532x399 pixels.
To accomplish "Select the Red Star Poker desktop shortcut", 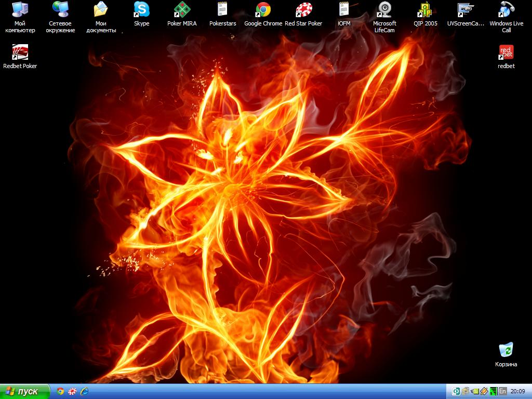I will point(303,10).
